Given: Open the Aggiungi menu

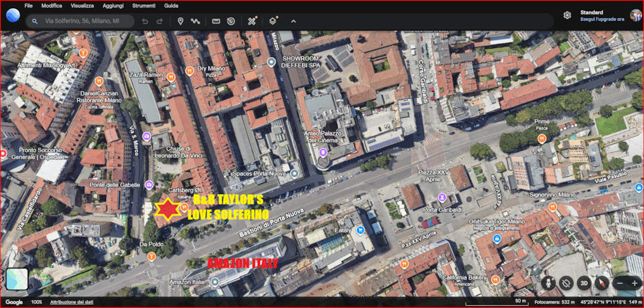Looking at the screenshot, I should point(113,6).
